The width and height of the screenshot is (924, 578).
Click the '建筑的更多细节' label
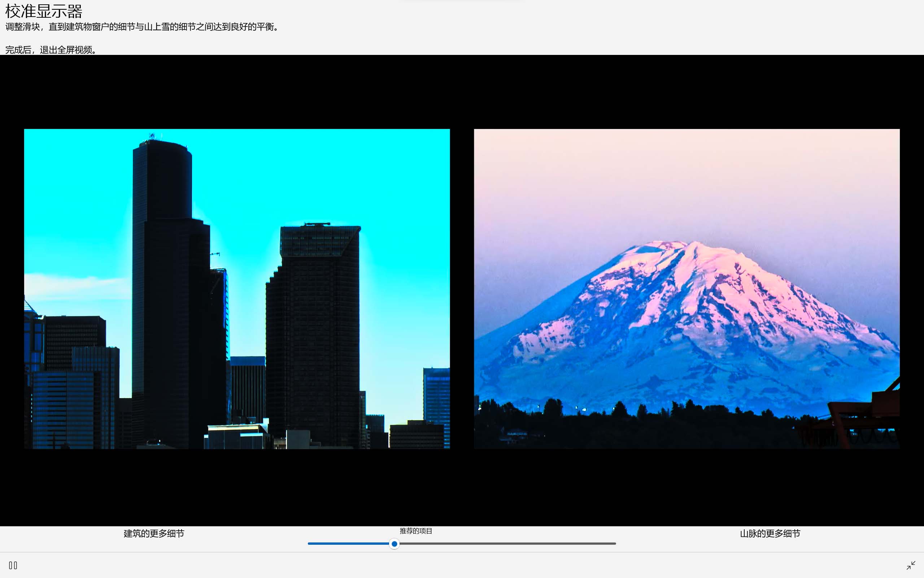tap(154, 533)
